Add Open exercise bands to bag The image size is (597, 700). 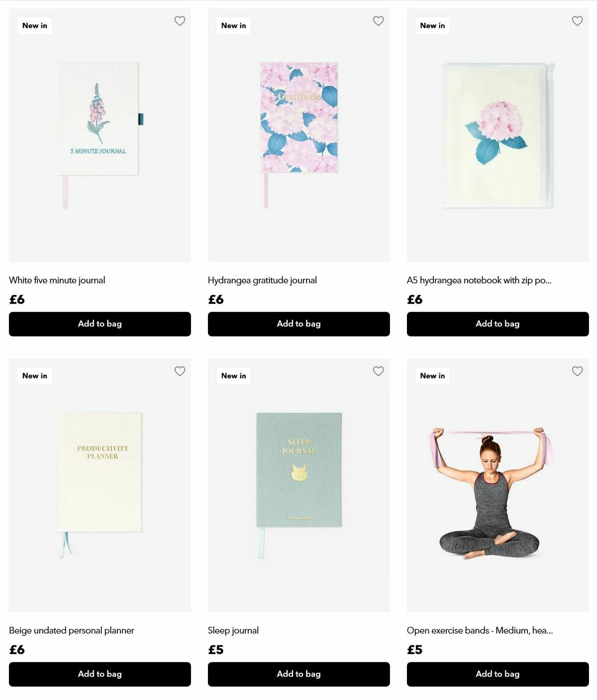[x=498, y=674]
